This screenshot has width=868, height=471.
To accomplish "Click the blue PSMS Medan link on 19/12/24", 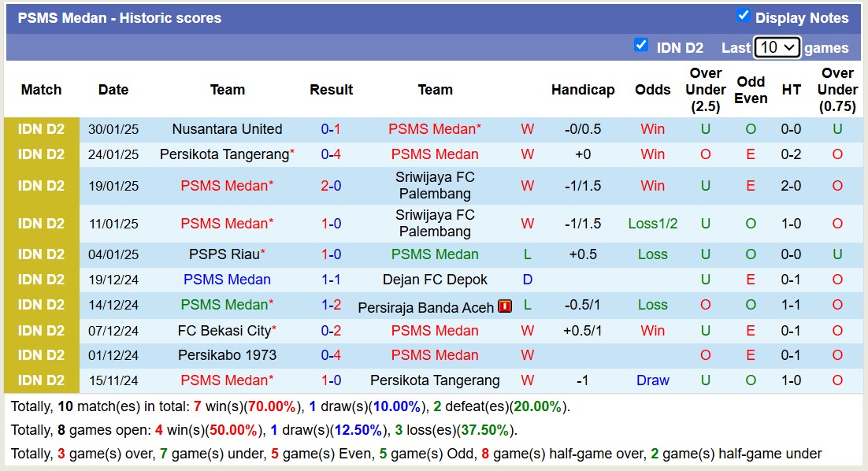I will click(227, 280).
